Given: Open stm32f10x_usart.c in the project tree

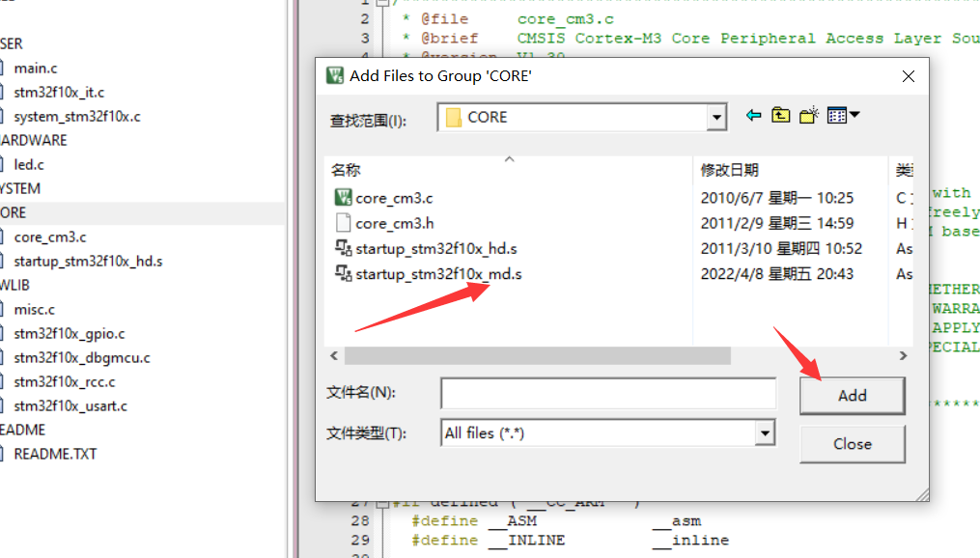Looking at the screenshot, I should pyautogui.click(x=70, y=406).
